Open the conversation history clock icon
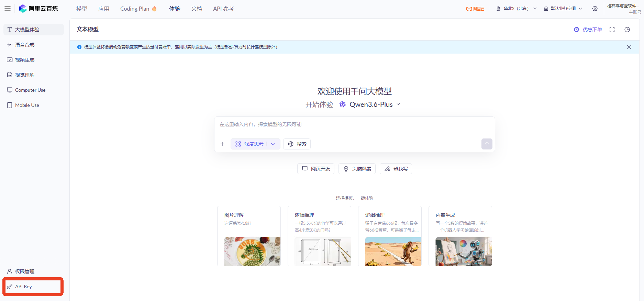644x301 pixels. coord(627,30)
